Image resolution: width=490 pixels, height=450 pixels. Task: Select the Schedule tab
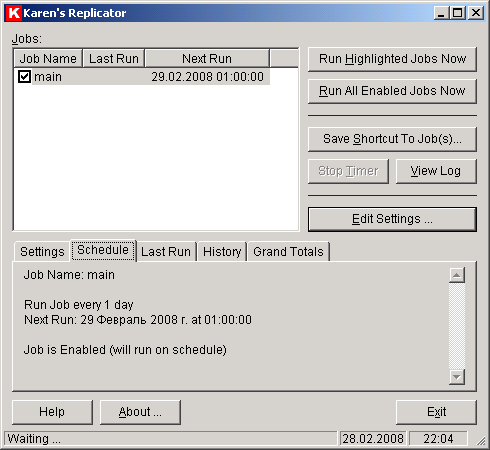(x=103, y=250)
